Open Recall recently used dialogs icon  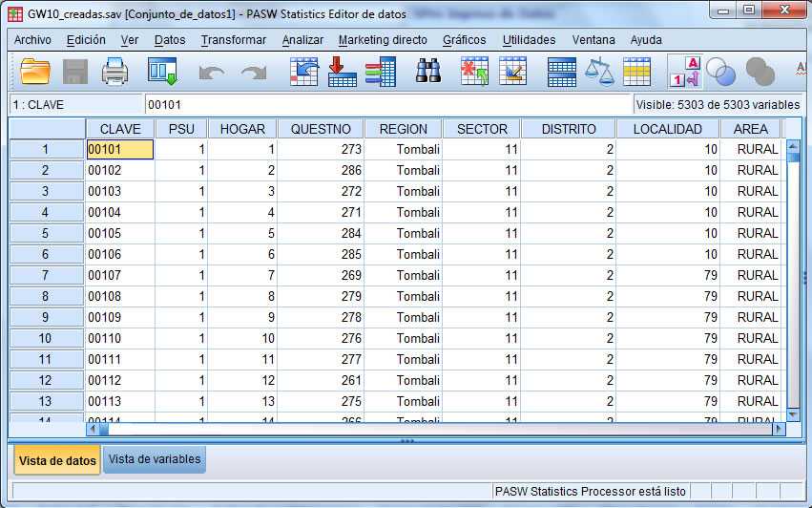coord(162,72)
